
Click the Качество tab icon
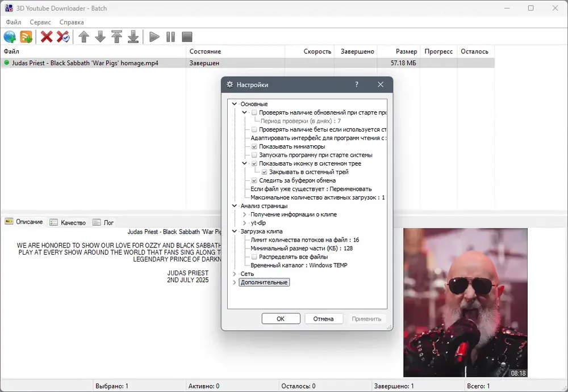[53, 222]
